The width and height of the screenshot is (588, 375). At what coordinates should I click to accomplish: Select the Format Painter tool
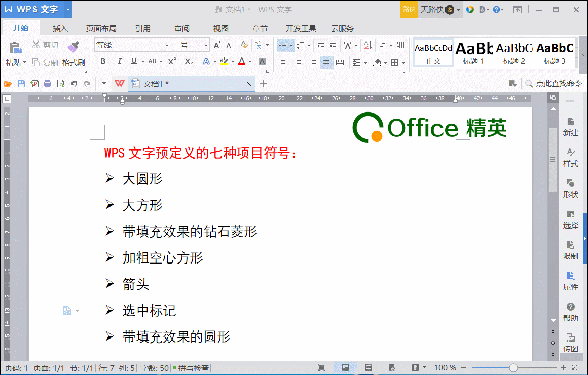tap(73, 54)
